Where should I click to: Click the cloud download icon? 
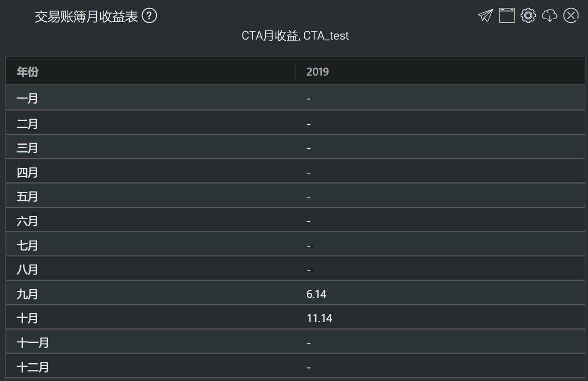[549, 16]
